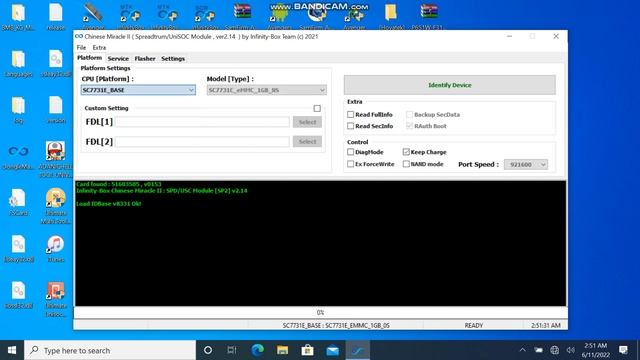Screen dimensions: 640x360
Task: Select the PSS1W WinRAR archive icon
Action: pyautogui.click(x=429, y=16)
